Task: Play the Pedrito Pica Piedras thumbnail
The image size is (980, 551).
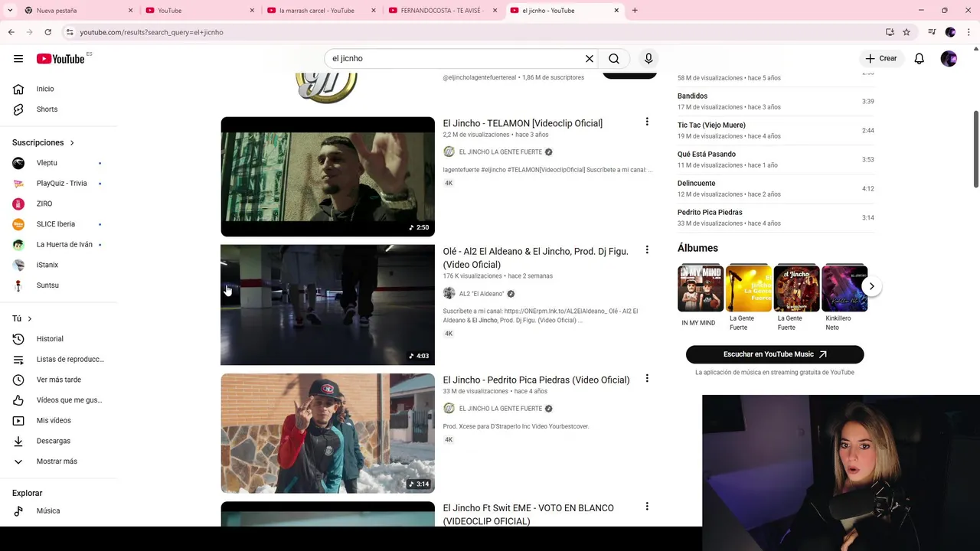Action: point(328,433)
